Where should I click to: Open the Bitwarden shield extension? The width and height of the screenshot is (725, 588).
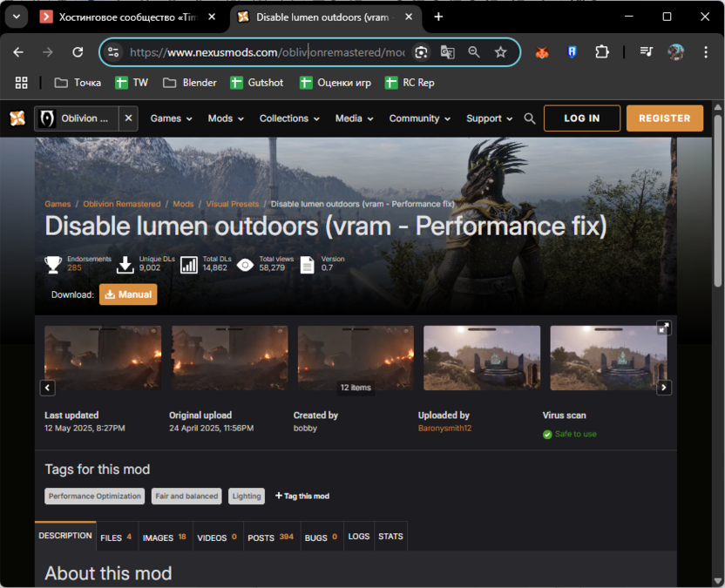(572, 52)
